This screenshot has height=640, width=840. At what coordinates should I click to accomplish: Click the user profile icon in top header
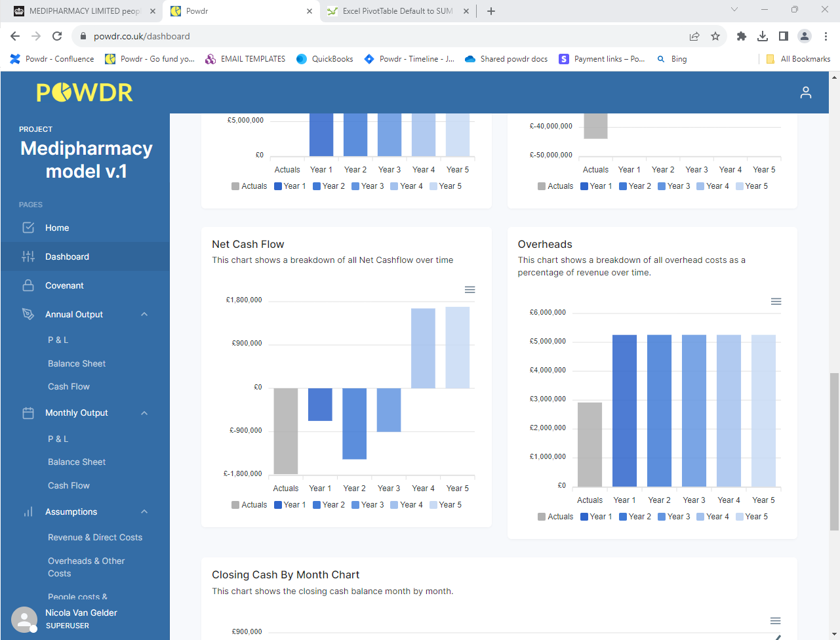click(x=806, y=92)
